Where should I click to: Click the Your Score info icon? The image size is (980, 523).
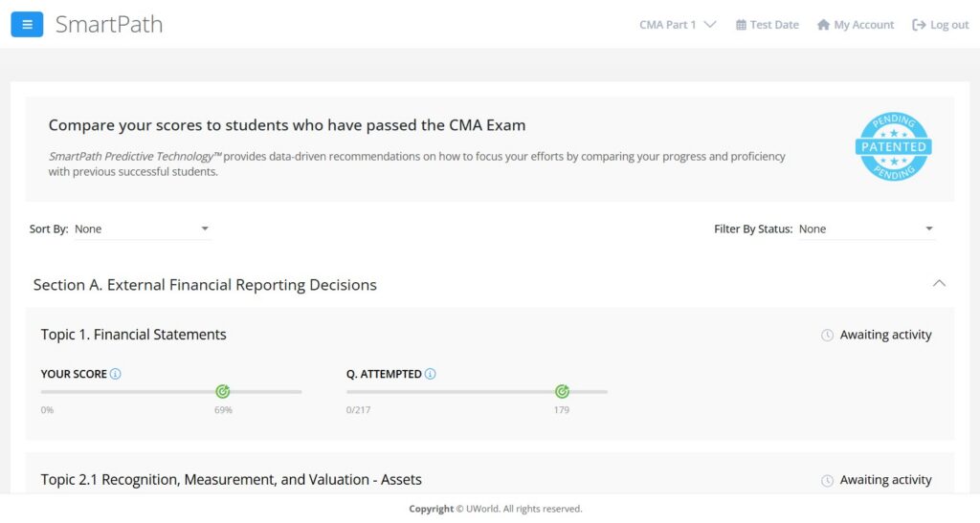[116, 374]
